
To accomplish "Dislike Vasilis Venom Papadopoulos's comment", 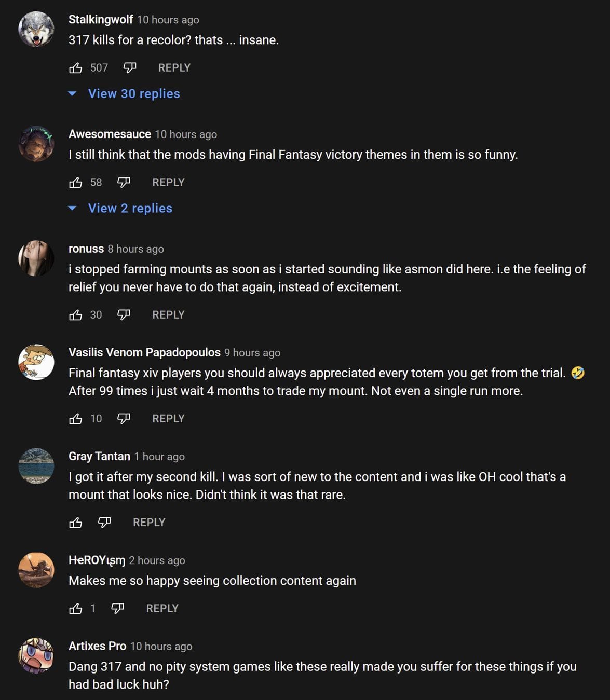I will pyautogui.click(x=124, y=419).
